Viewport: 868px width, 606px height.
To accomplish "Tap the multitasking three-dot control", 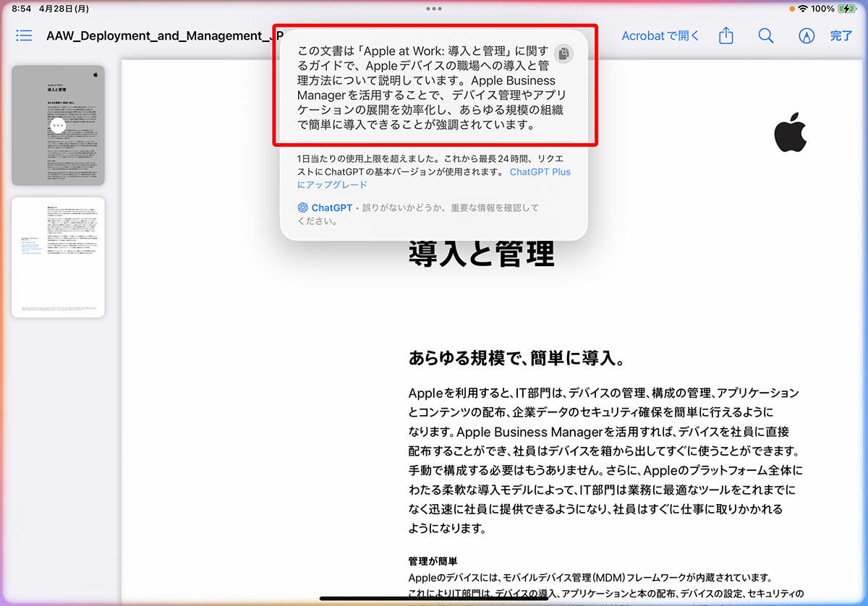I will coord(434,9).
